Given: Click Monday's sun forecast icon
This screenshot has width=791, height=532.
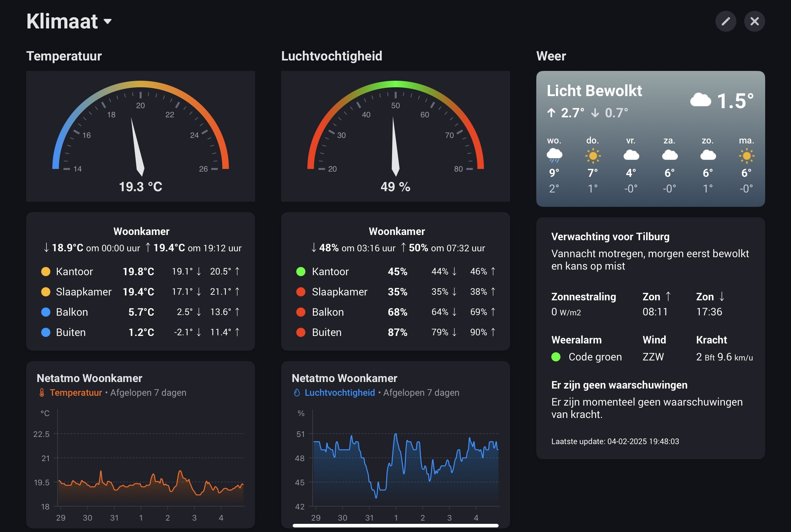Looking at the screenshot, I should tap(746, 156).
